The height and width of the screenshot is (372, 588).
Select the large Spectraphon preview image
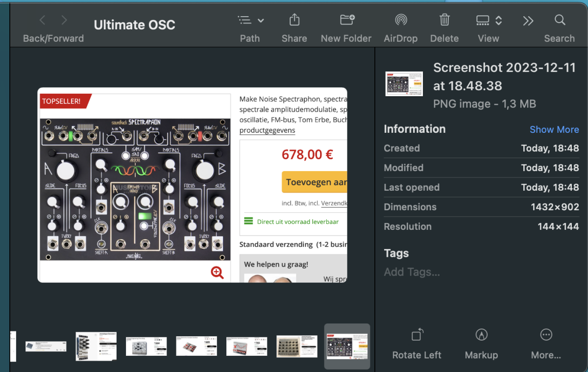click(x=192, y=185)
